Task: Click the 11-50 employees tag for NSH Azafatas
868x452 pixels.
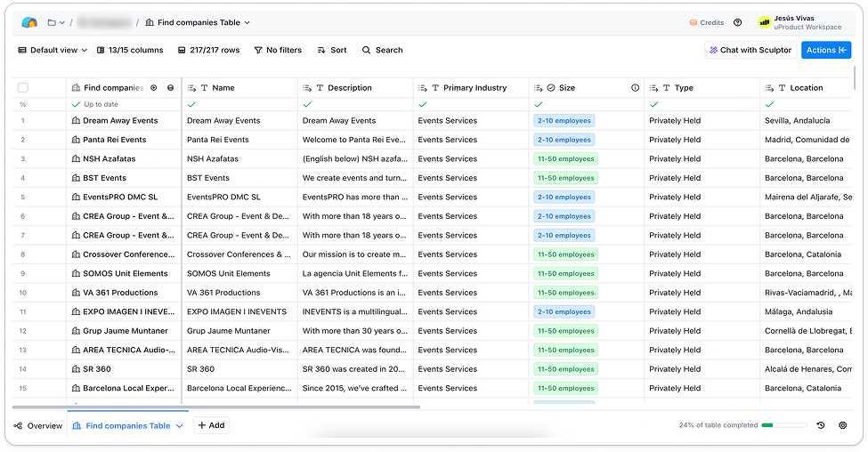Action: tap(565, 158)
